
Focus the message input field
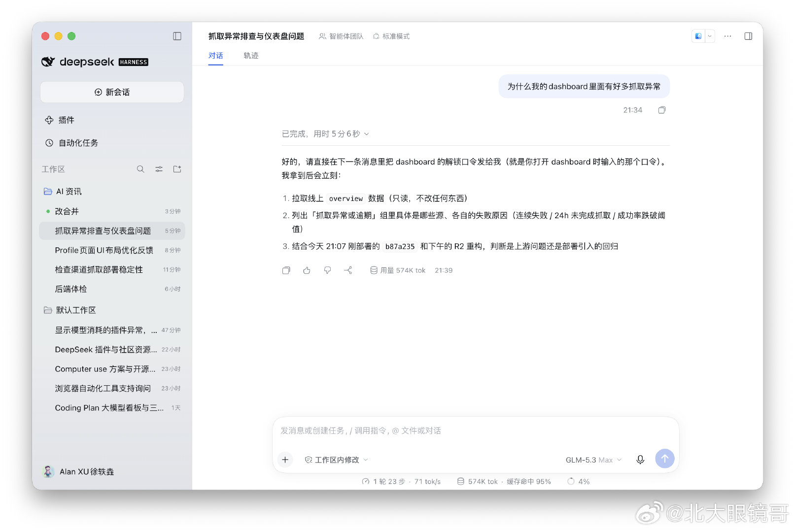(x=476, y=431)
